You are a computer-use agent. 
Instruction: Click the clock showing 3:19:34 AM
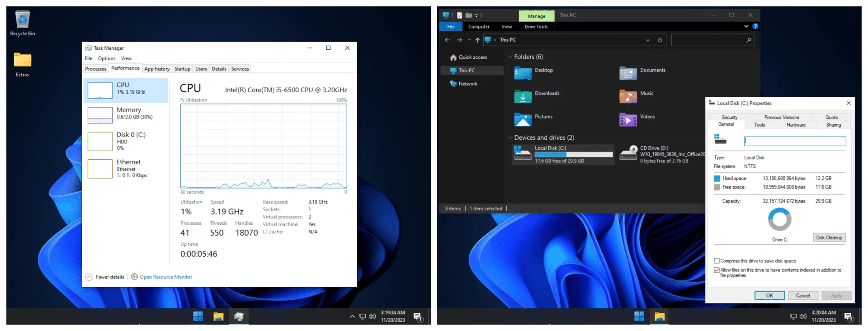click(393, 316)
